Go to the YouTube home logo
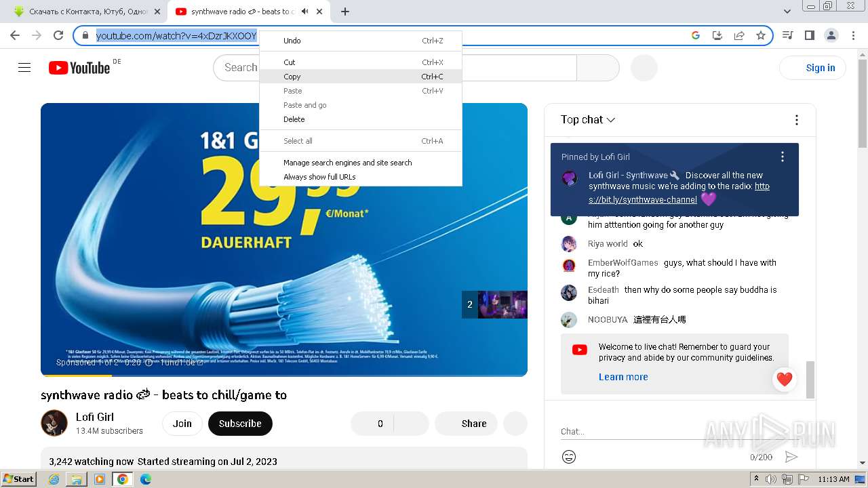 (79, 68)
